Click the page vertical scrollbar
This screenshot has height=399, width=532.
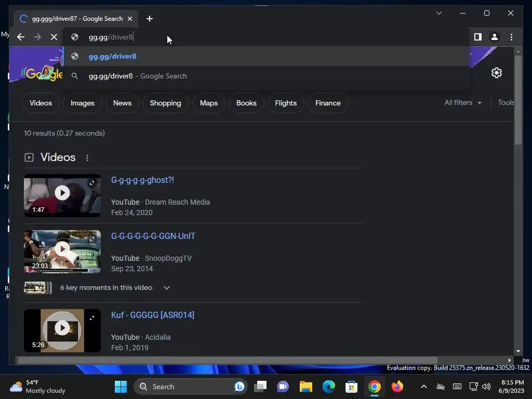[518, 100]
